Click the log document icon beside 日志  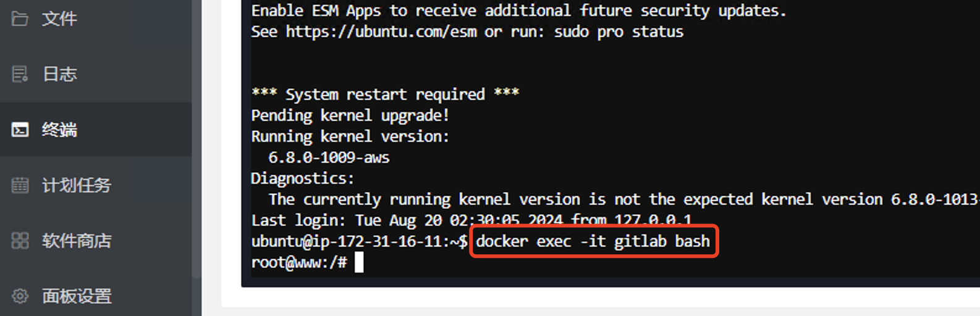pos(20,74)
